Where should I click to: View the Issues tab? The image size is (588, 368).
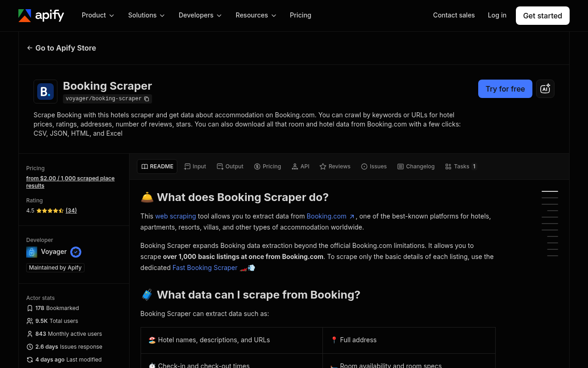pyautogui.click(x=374, y=167)
